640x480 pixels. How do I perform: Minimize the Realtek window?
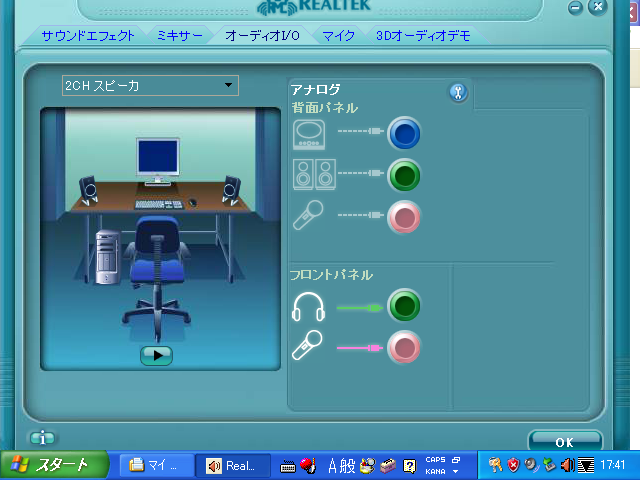[575, 7]
